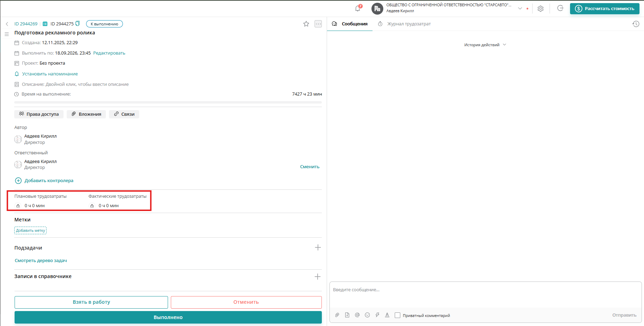Click the 7427 ч 23 мин remaining time
Viewport: 644px width, 326px height.
click(x=307, y=94)
